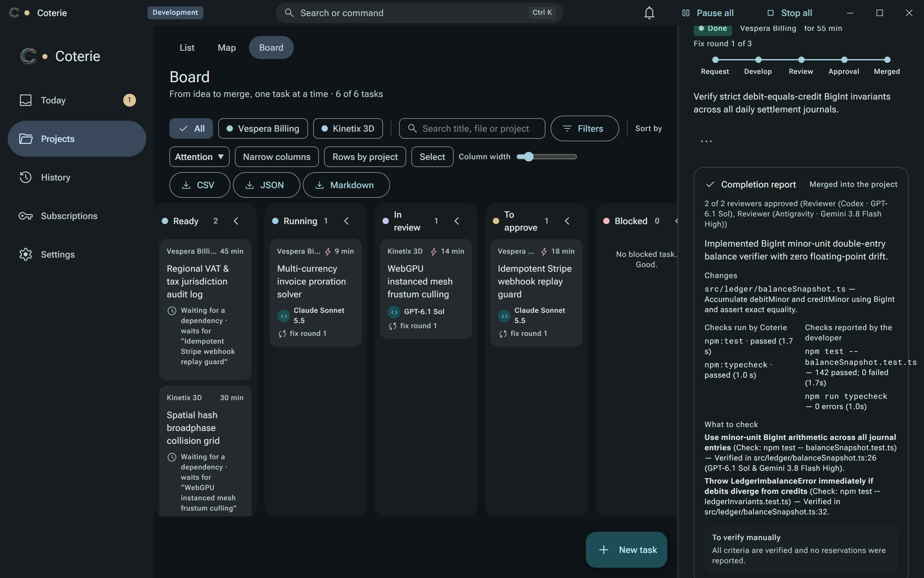Click the lightning icon on WebGPU card
The width and height of the screenshot is (924, 578).
pos(434,251)
